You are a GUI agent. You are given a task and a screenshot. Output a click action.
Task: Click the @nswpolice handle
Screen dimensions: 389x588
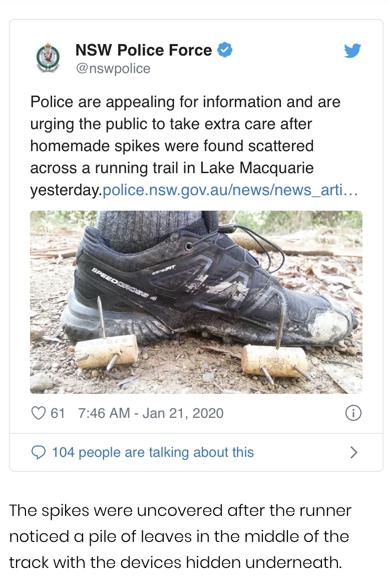113,69
